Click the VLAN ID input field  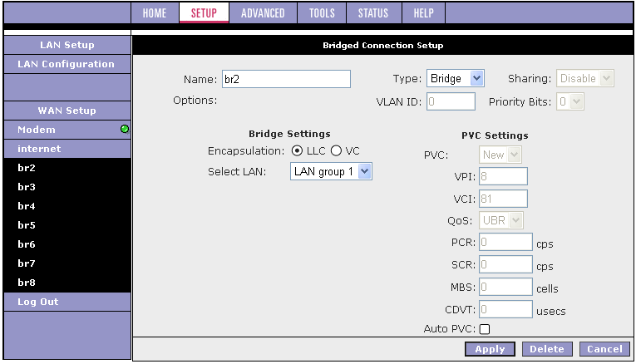click(x=451, y=101)
